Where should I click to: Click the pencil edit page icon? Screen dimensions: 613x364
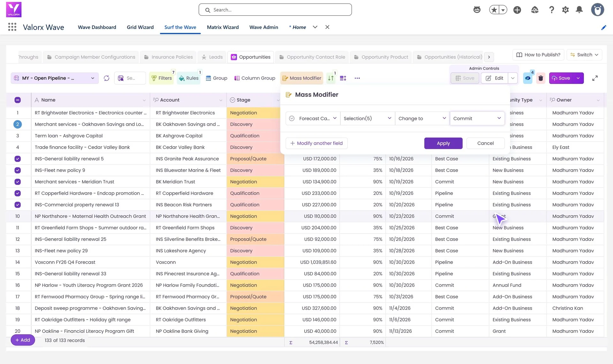603,27
